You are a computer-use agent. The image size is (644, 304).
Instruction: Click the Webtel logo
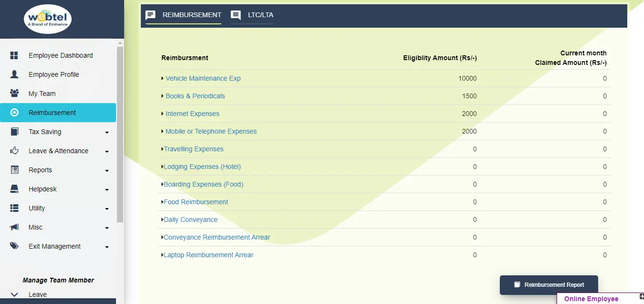click(48, 19)
